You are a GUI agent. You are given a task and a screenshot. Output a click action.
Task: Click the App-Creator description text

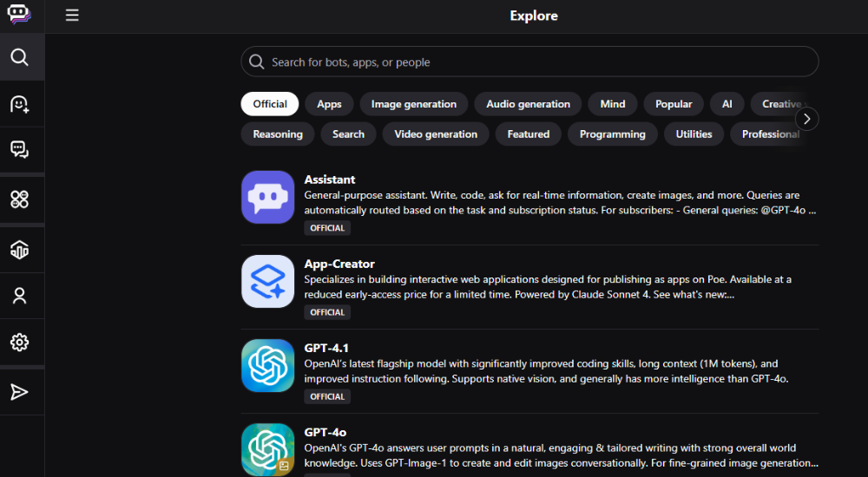point(548,287)
